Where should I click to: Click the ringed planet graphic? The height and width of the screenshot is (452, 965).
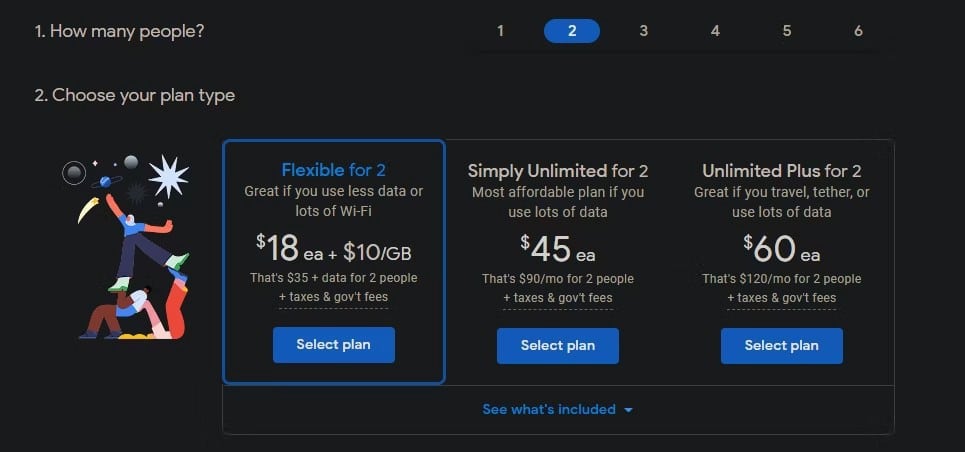[x=106, y=182]
